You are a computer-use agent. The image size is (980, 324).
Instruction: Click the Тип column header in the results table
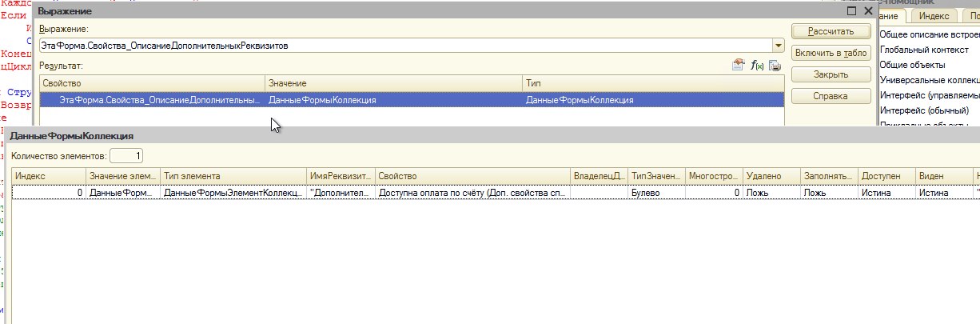653,83
